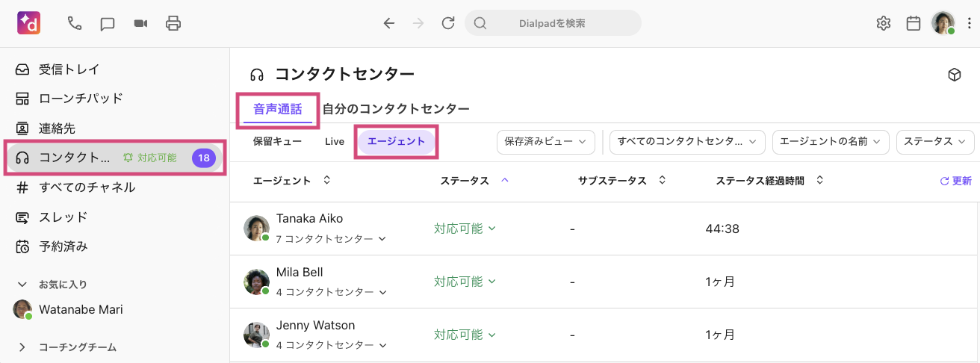Image resolution: width=980 pixels, height=363 pixels.
Task: Sort by ステータス経過時間 column
Action: [x=819, y=181]
